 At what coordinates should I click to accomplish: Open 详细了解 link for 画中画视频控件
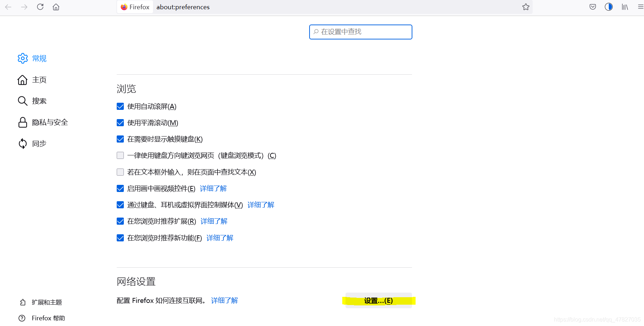213,188
